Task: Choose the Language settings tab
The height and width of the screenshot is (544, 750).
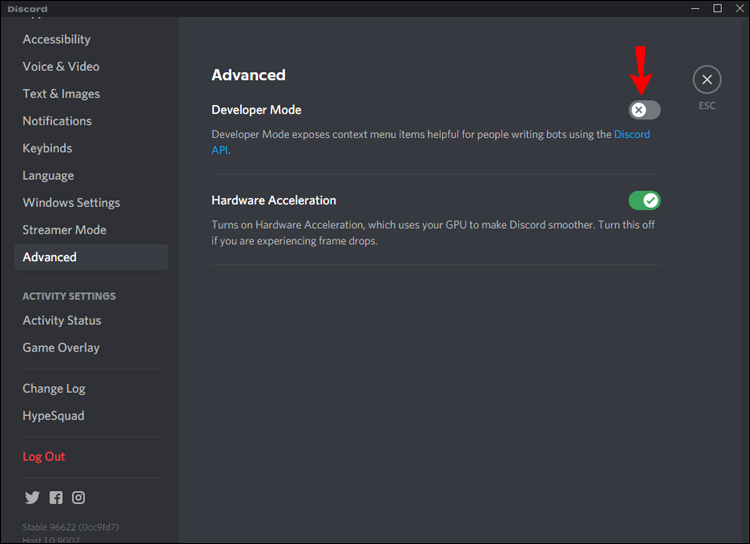Action: [x=48, y=175]
